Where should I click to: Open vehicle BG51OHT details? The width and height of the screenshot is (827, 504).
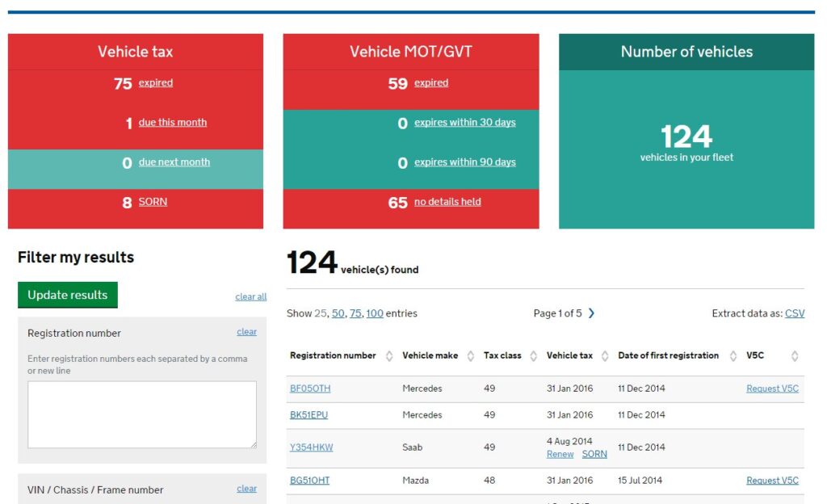309,481
